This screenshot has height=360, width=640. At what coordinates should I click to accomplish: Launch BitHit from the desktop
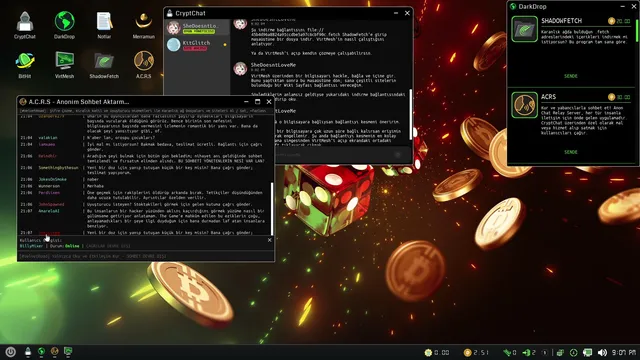point(24,64)
